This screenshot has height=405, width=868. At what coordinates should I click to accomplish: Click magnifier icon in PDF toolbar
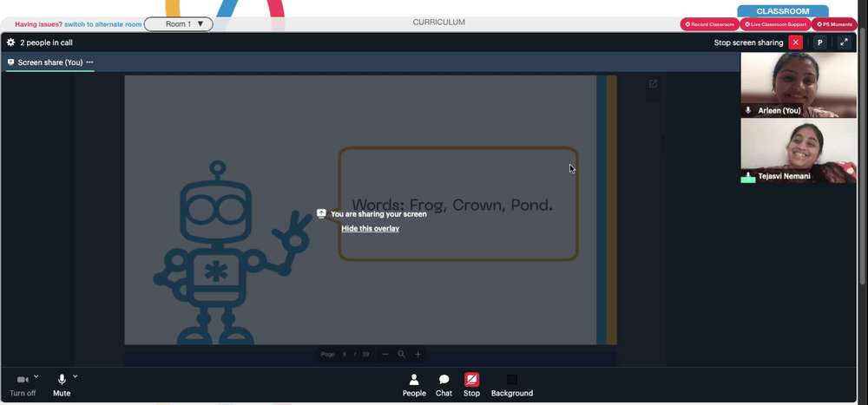401,354
